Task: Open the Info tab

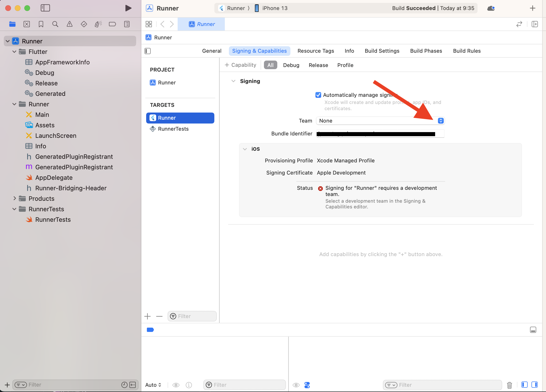Action: (x=349, y=51)
